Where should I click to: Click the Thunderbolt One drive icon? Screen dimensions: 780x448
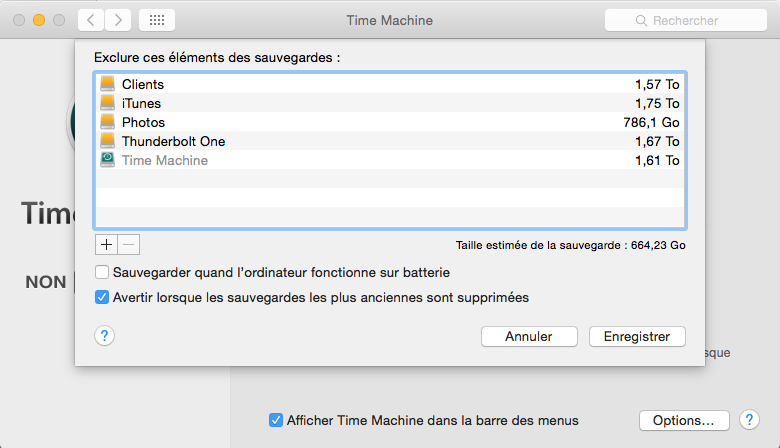click(107, 141)
